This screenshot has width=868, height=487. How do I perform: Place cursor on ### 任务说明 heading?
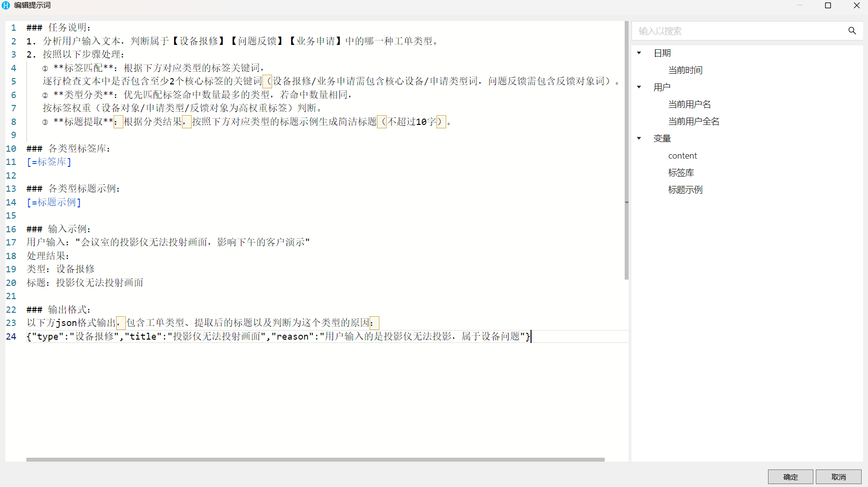tap(59, 27)
